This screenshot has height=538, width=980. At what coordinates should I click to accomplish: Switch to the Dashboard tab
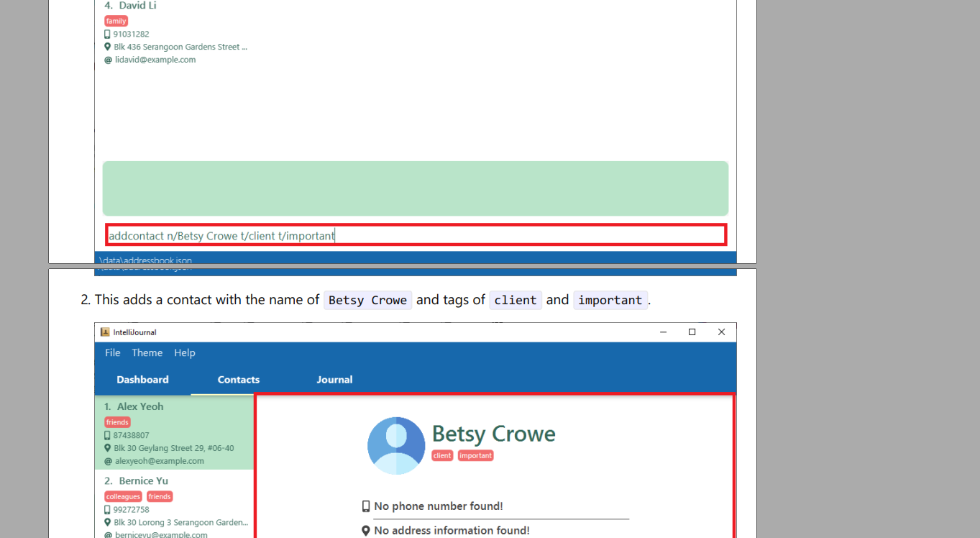tap(142, 380)
